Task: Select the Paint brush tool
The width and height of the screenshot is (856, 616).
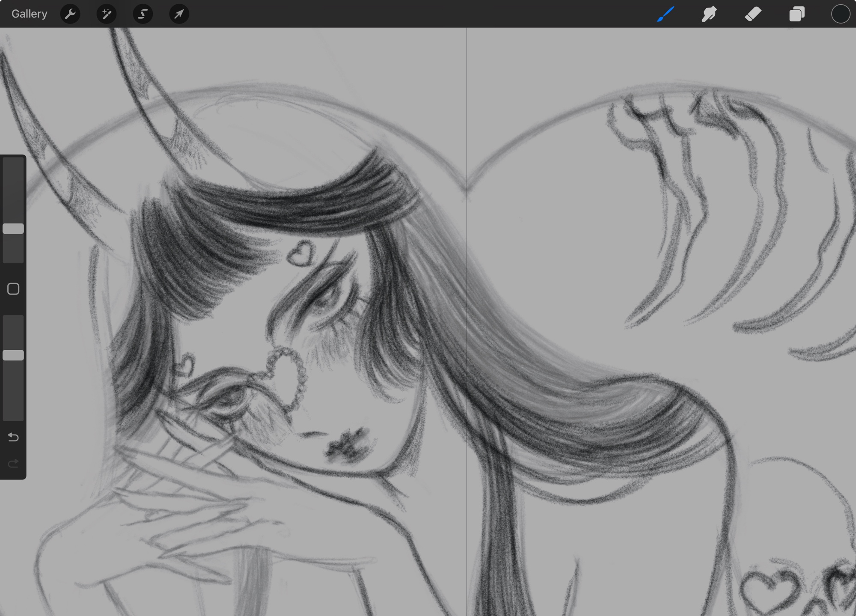Action: click(x=666, y=14)
